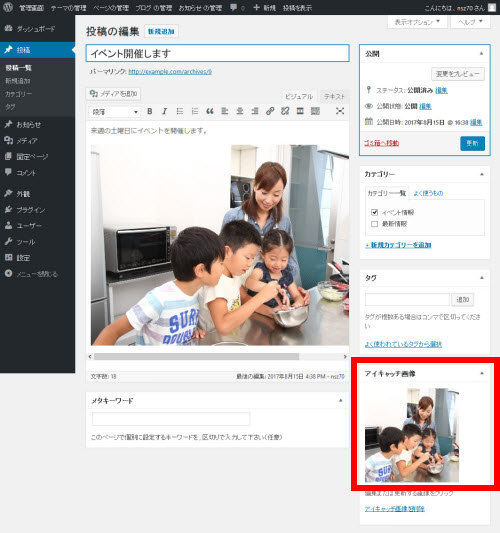Expand the 表示オプション screen options

click(x=417, y=22)
